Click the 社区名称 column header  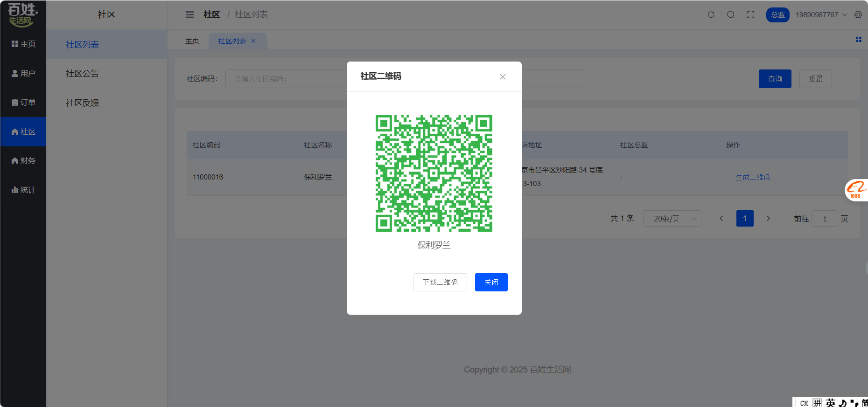pyautogui.click(x=318, y=145)
